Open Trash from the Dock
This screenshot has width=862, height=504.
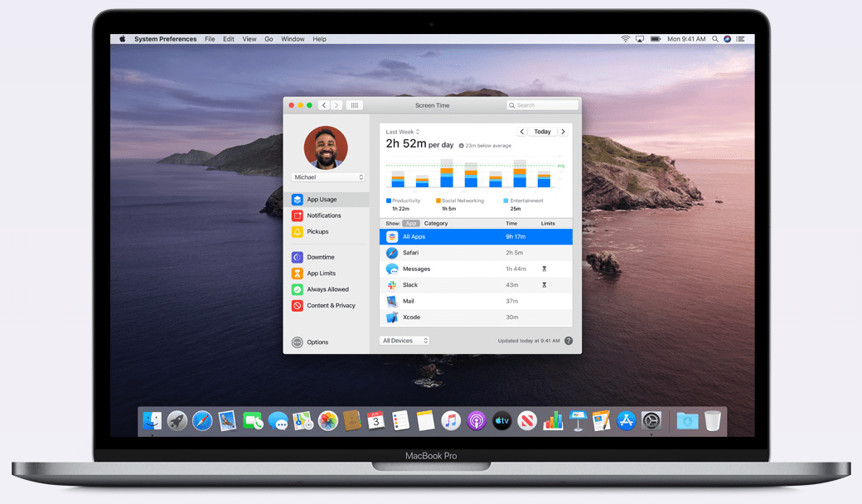point(713,421)
